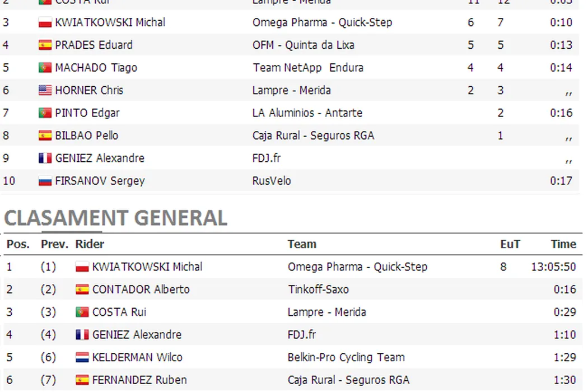The width and height of the screenshot is (588, 392).
Task: Click the EuT column header
Action: (510, 244)
